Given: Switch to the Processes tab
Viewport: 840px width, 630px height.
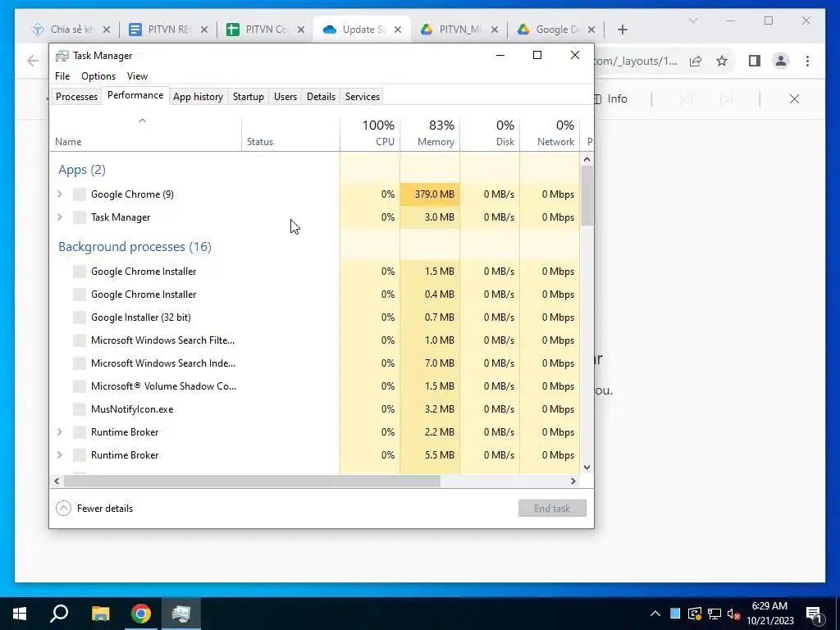Looking at the screenshot, I should 76,97.
